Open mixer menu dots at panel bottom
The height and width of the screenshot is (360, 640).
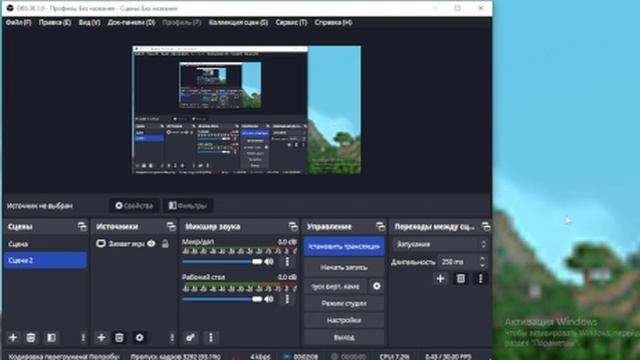click(x=211, y=338)
